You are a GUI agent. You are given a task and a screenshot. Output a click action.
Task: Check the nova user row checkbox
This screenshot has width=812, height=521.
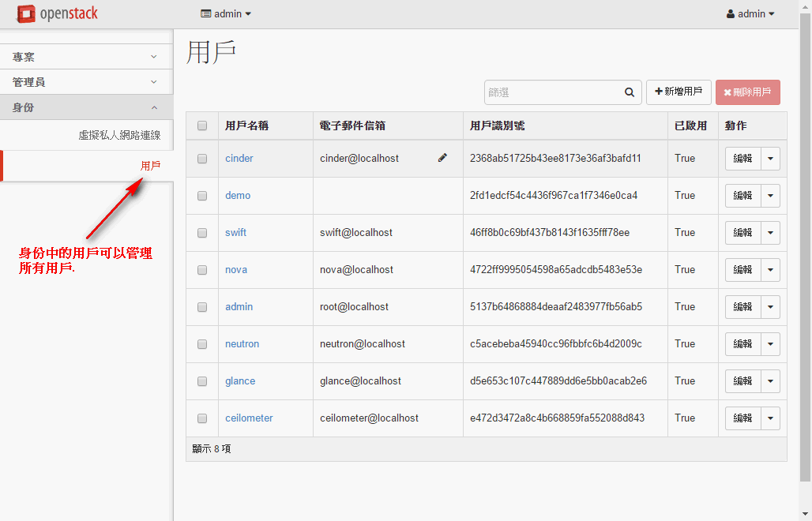pos(202,270)
